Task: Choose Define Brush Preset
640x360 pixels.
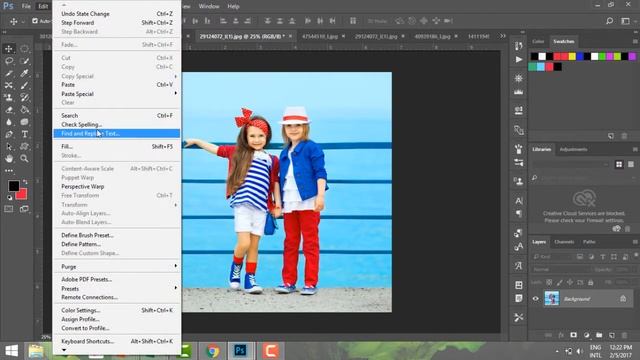Action: click(x=116, y=235)
